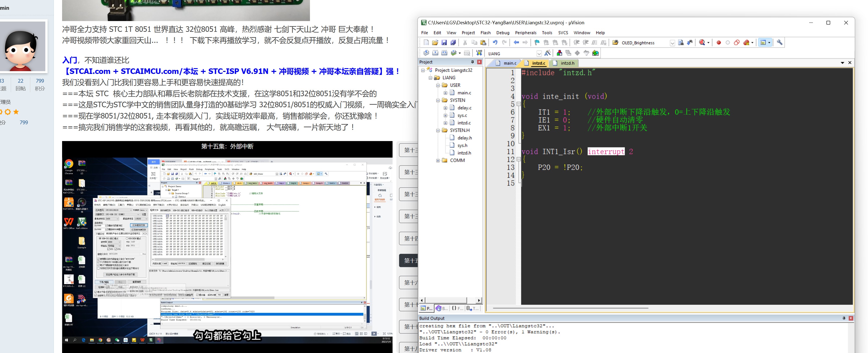
Task: Paste using the clipboard toolbar icon
Action: point(483,43)
